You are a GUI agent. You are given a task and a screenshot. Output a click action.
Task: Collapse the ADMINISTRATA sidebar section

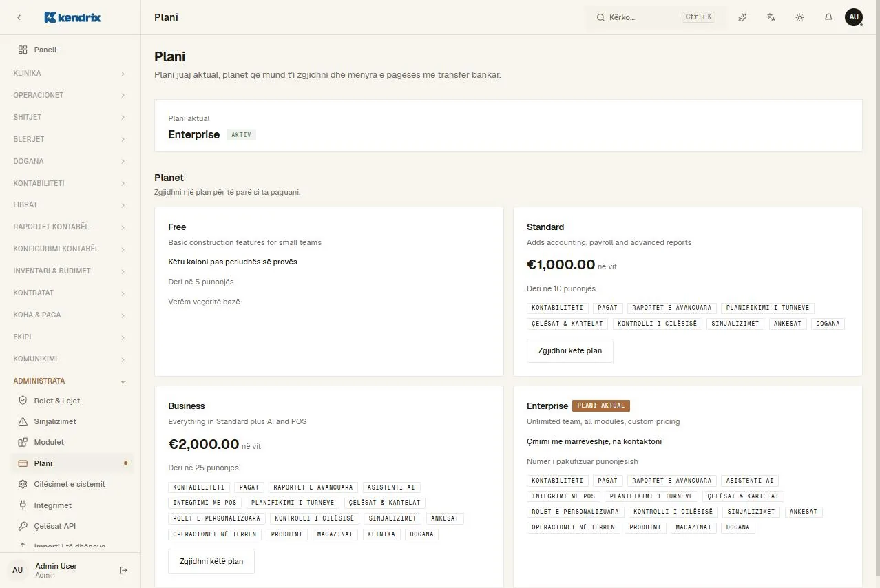click(x=70, y=381)
